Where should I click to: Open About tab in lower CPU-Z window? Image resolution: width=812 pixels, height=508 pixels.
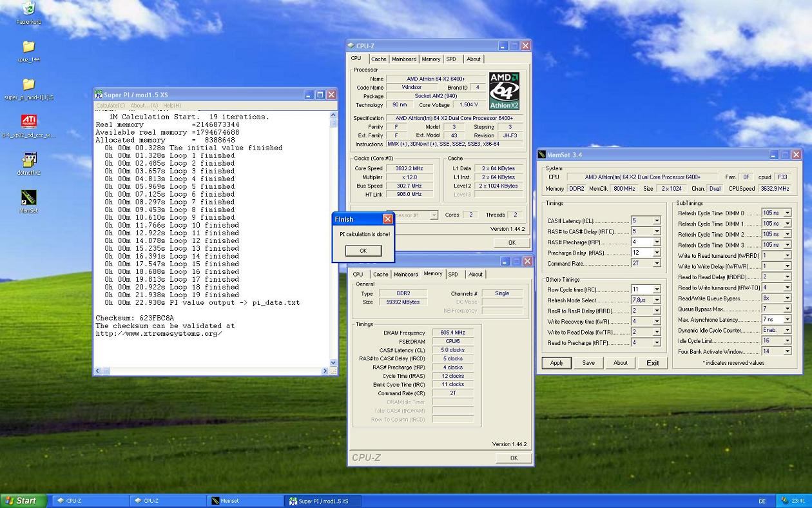[x=476, y=275]
